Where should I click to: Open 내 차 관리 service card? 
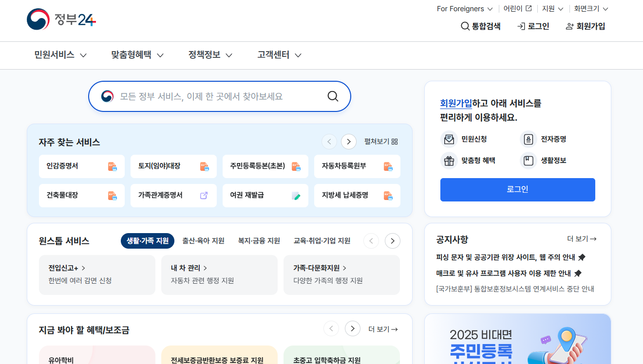[x=219, y=275]
